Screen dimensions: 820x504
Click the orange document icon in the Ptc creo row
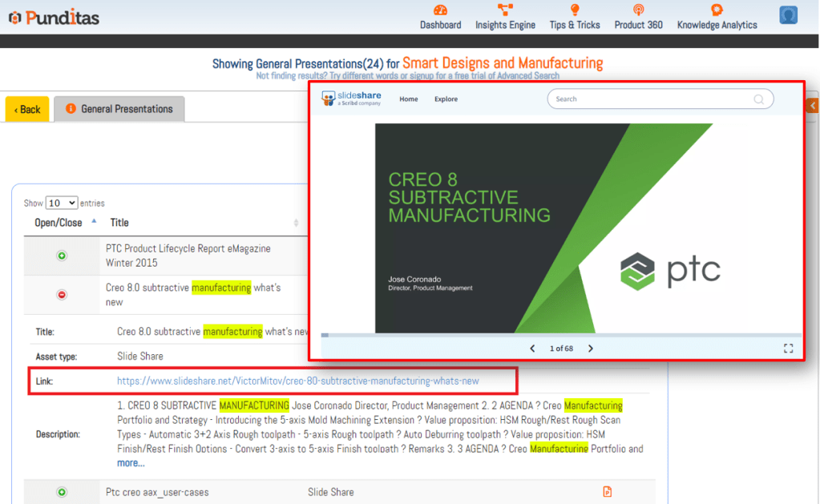[608, 491]
